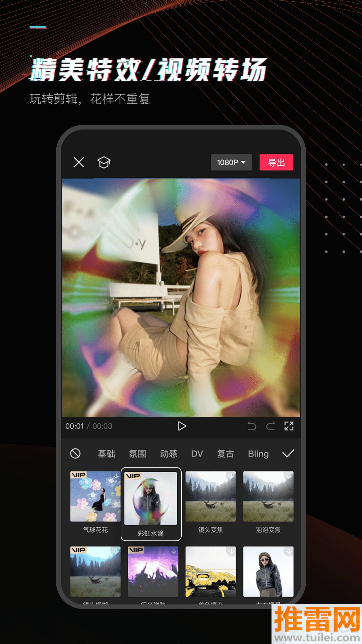Click the 精美特效/视频转场 headline

coord(148,69)
